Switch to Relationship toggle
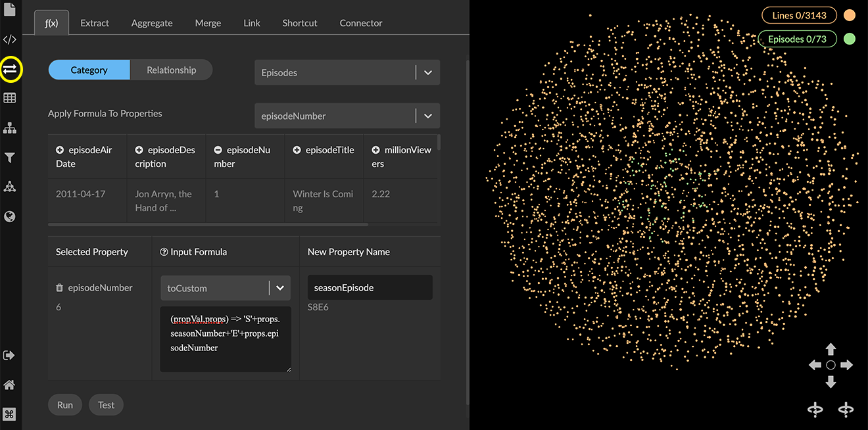868x430 pixels. (171, 70)
